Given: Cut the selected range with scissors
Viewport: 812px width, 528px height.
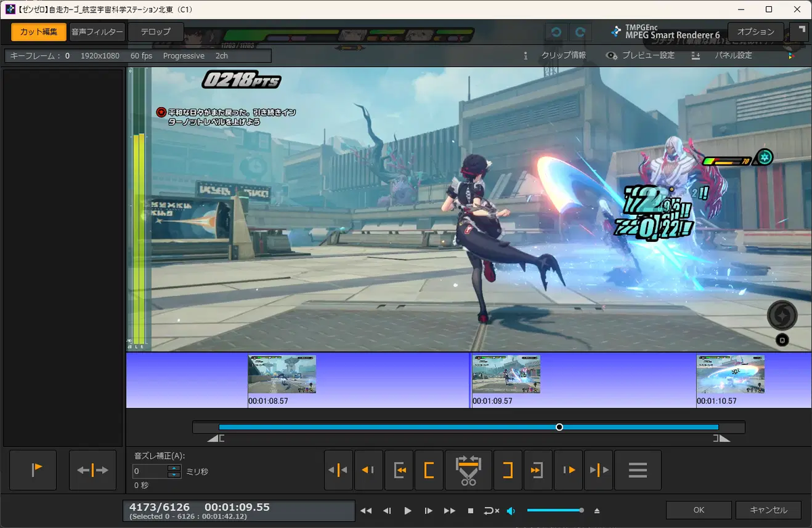Looking at the screenshot, I should 468,470.
